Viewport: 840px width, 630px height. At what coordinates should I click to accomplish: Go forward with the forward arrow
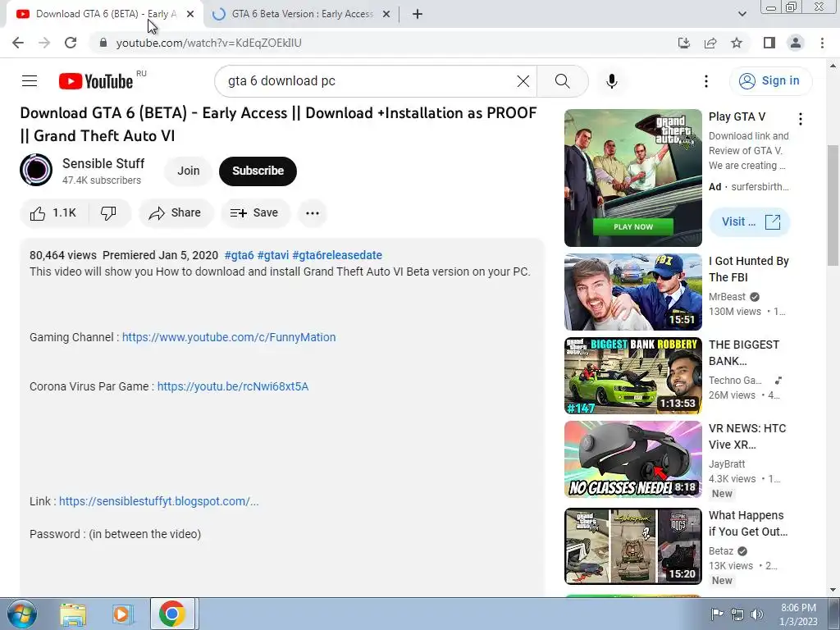44,43
